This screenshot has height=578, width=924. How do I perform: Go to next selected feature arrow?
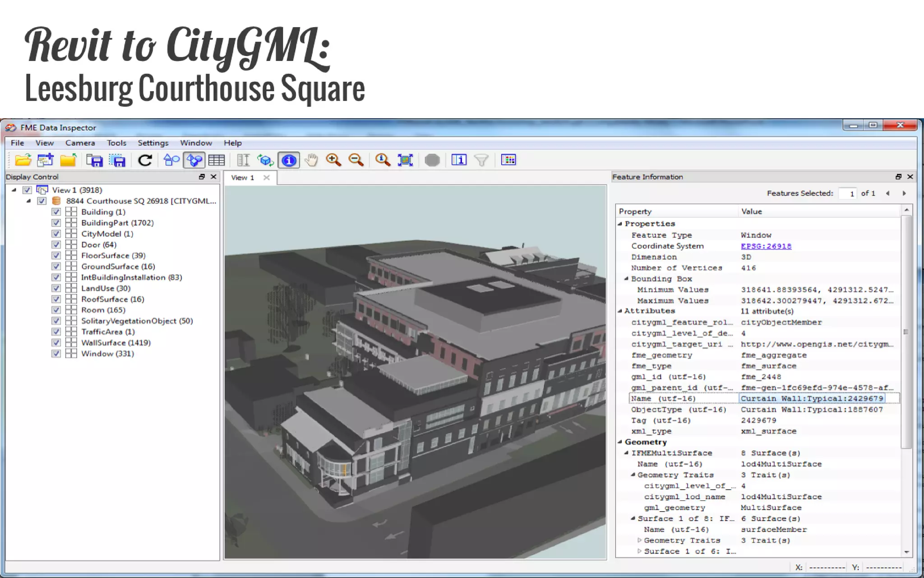point(904,193)
